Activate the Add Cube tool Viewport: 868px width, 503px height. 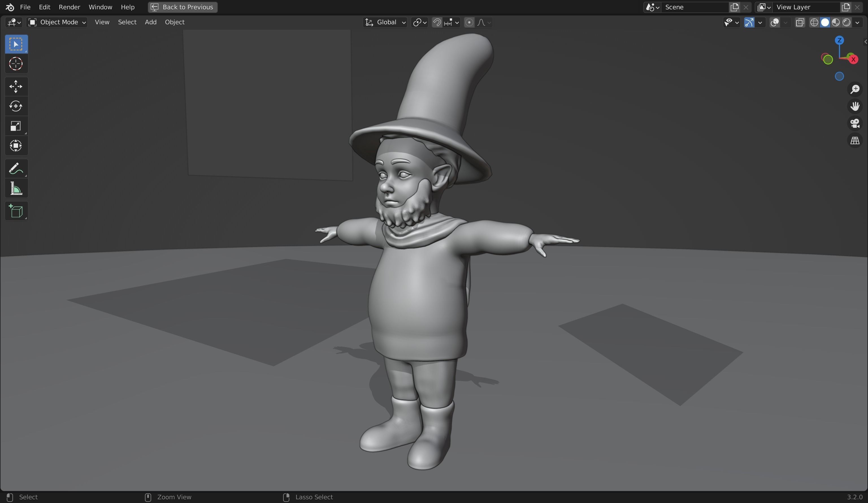(16, 211)
